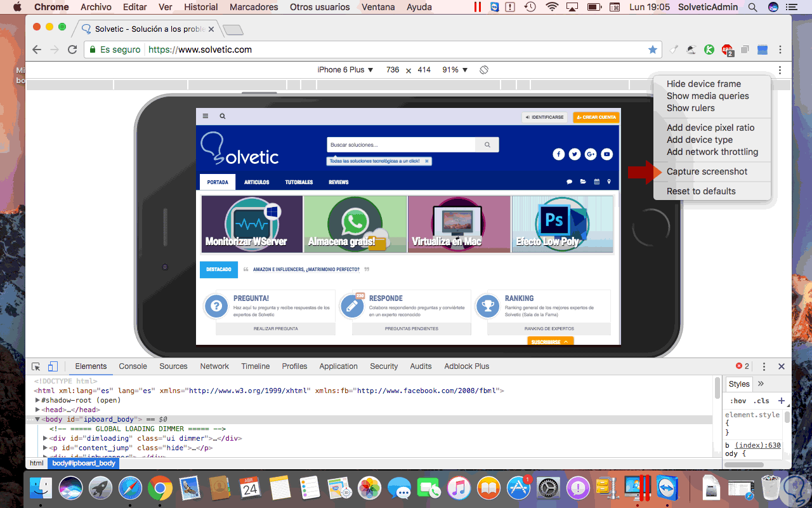The width and height of the screenshot is (812, 508).
Task: Open the App Store from the Dock
Action: point(518,488)
